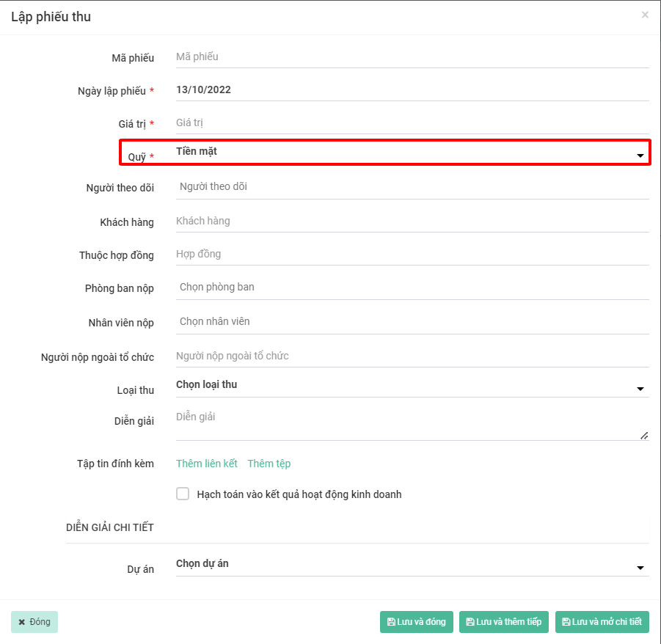Open the Chọn dự án dropdown
The height and width of the screenshot is (644, 661).
tap(411, 564)
